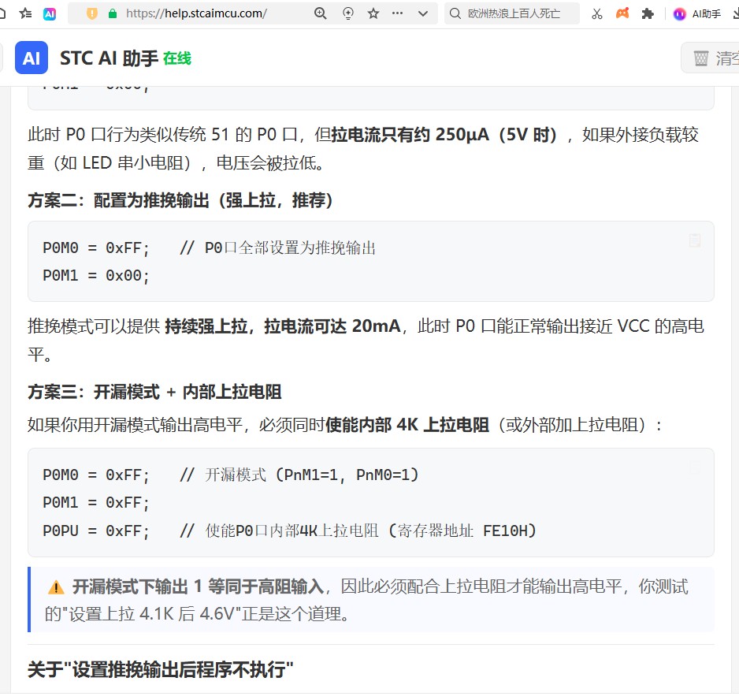The width and height of the screenshot is (739, 700).
Task: Click comment P0口全部设置为推挽输出
Action: point(278,248)
